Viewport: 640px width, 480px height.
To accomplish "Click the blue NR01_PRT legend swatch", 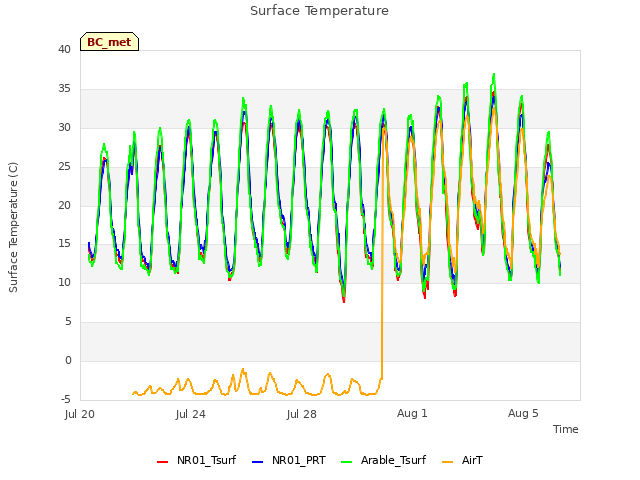I will click(258, 462).
